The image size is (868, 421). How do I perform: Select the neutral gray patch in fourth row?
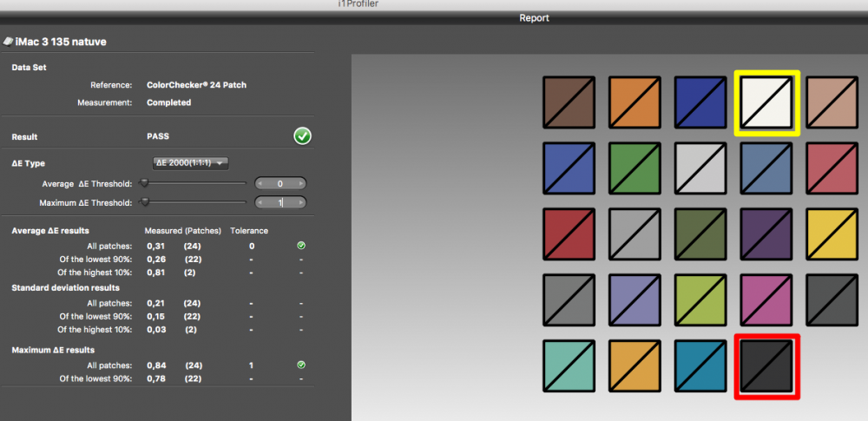click(569, 300)
